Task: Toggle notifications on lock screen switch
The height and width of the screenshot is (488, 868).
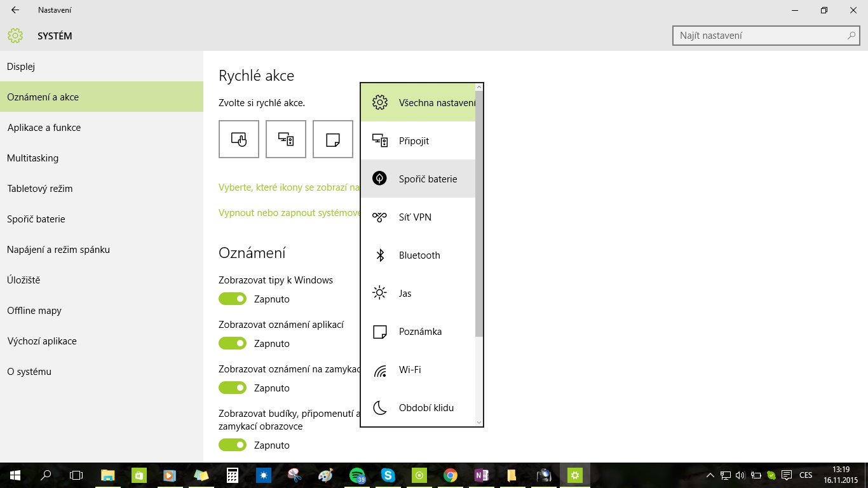Action: pyautogui.click(x=233, y=388)
